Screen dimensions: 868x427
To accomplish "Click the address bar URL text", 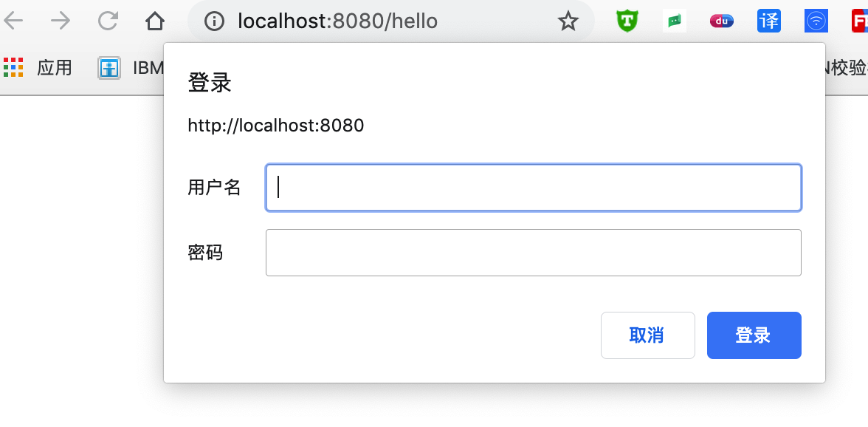I will (339, 21).
